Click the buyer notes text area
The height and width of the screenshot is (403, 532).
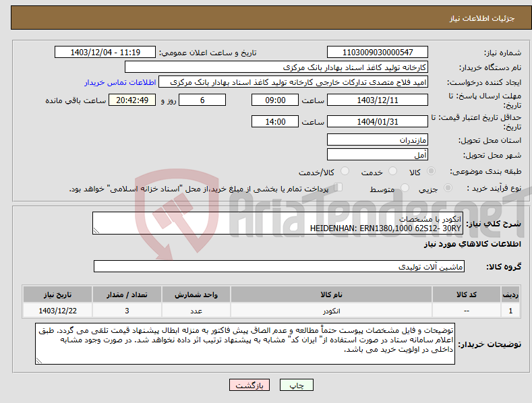(245, 344)
